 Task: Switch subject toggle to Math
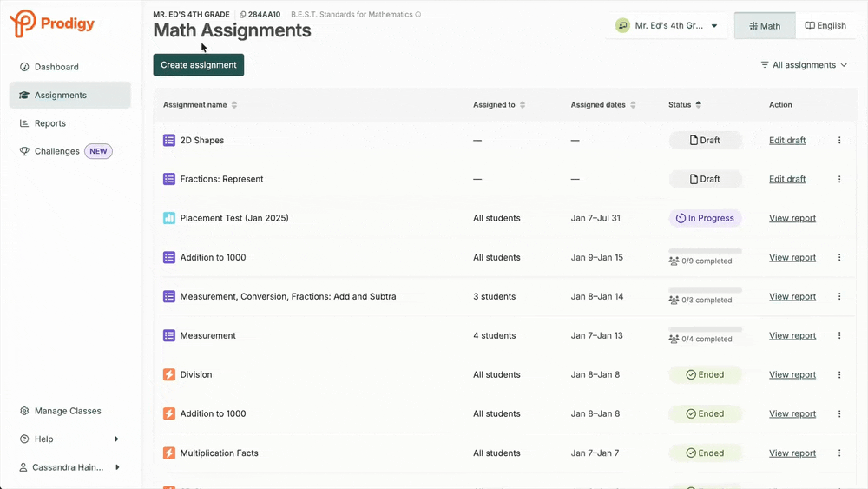[765, 26]
